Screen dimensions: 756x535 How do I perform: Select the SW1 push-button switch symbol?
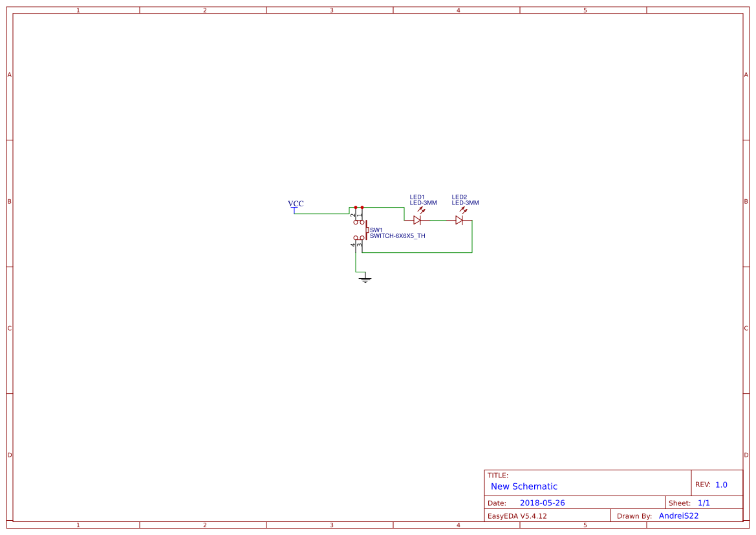360,230
